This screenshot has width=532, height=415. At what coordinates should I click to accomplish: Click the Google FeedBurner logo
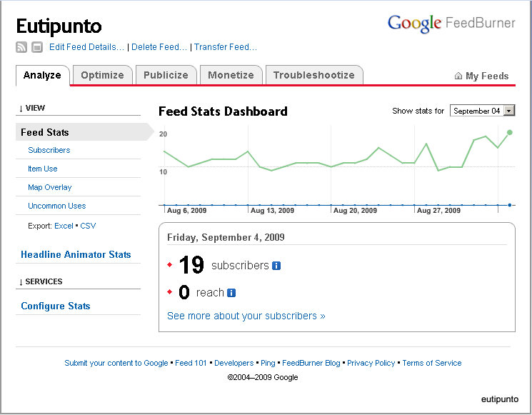click(451, 24)
